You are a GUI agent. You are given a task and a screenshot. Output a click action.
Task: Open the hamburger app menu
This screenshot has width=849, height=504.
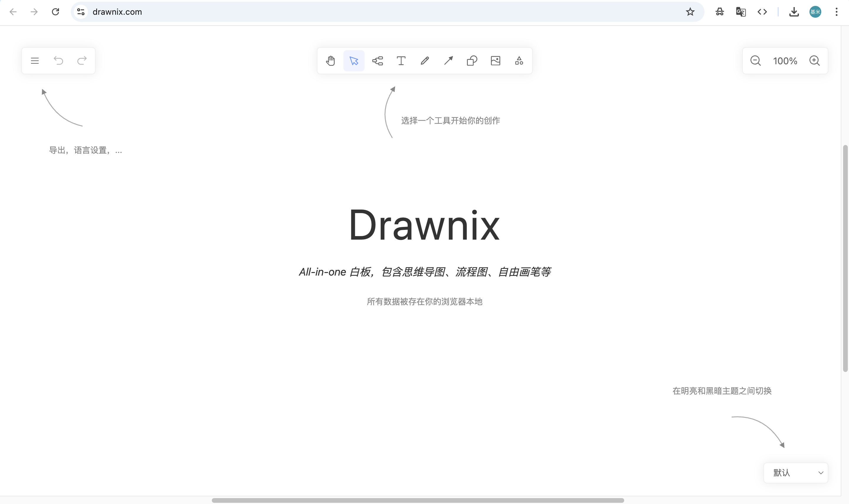tap(35, 61)
